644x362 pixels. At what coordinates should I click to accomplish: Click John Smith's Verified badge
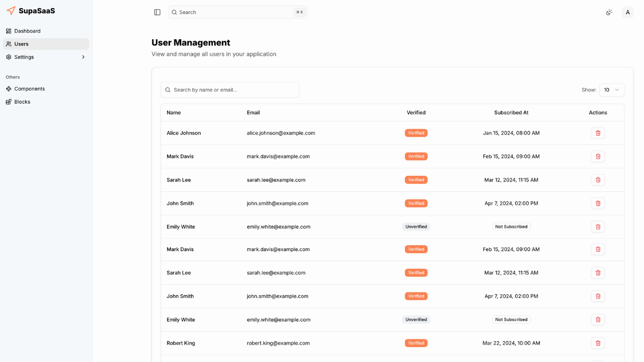[x=416, y=203]
